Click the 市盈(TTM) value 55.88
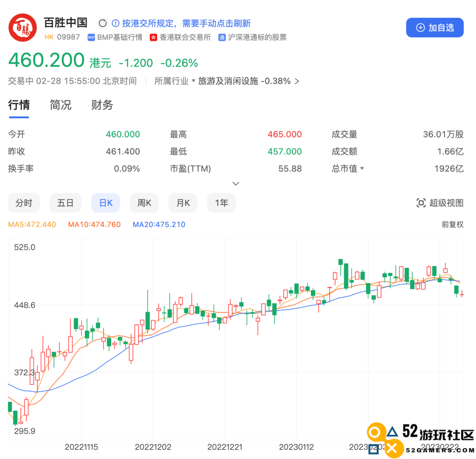The width and height of the screenshot is (476, 459). [x=290, y=168]
